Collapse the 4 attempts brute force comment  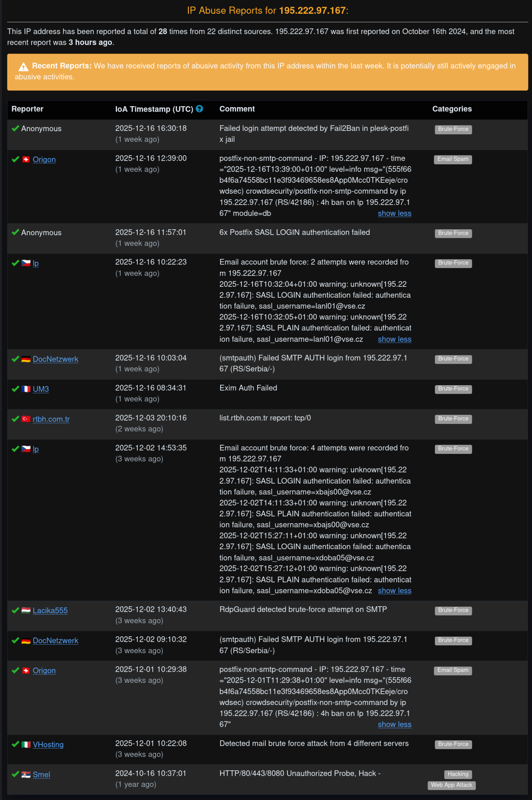pyautogui.click(x=395, y=591)
